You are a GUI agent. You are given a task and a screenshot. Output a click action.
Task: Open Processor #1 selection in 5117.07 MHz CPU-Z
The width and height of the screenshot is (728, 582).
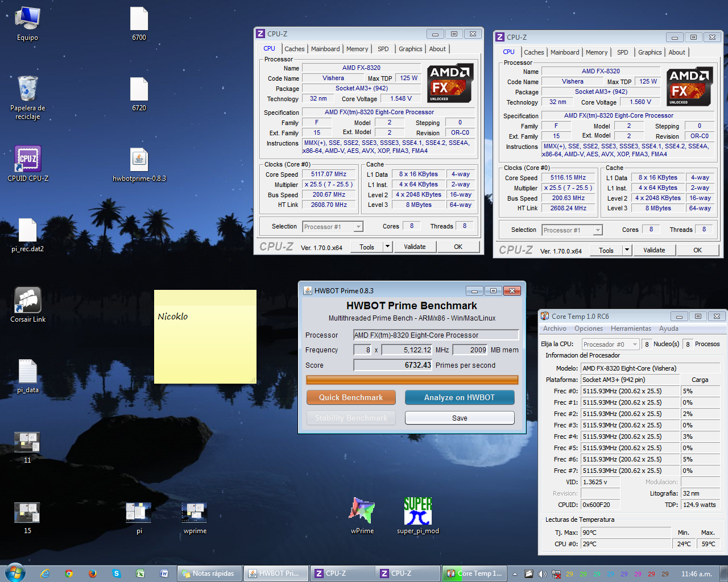coord(333,227)
